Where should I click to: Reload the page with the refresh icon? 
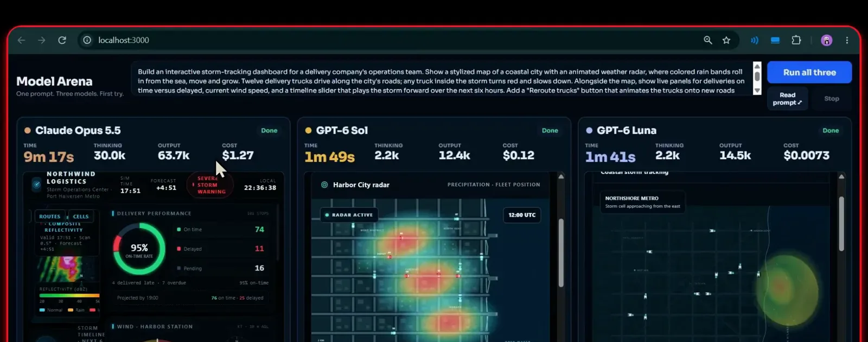[x=62, y=40]
